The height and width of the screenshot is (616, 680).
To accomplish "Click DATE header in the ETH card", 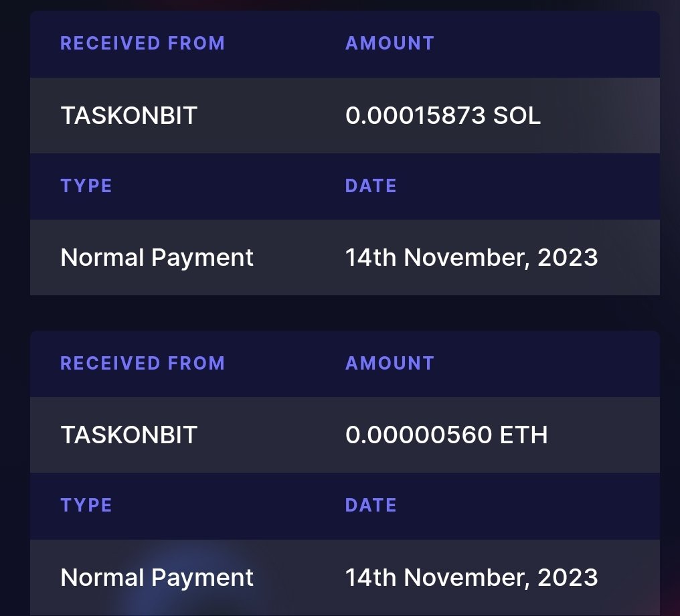I will point(371,505).
